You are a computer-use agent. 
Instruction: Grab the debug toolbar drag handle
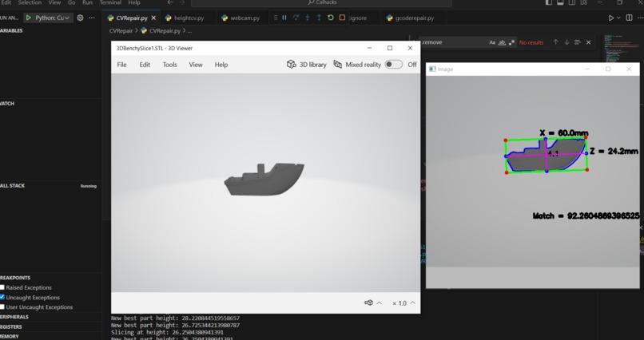pos(275,18)
